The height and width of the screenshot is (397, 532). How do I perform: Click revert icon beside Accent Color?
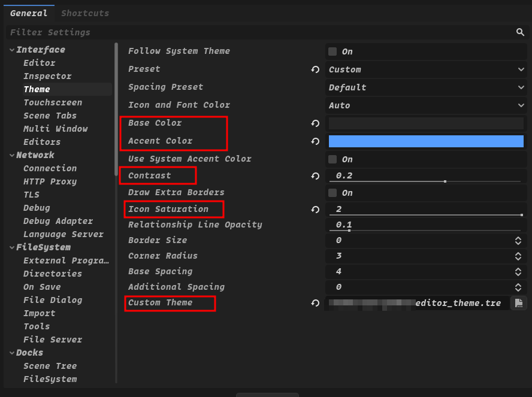(315, 141)
